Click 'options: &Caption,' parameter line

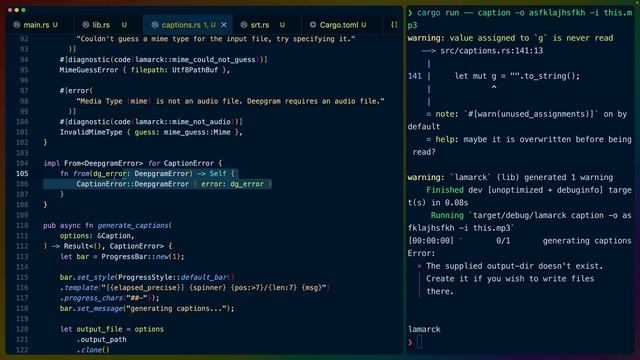(x=97, y=236)
